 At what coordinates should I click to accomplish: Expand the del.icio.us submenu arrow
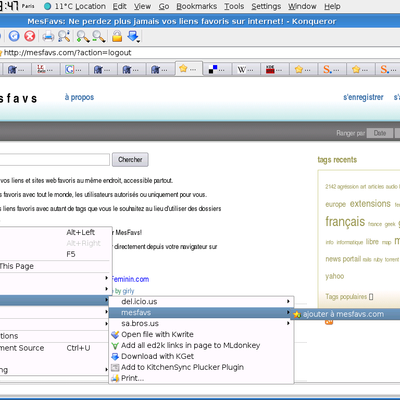tap(288, 301)
